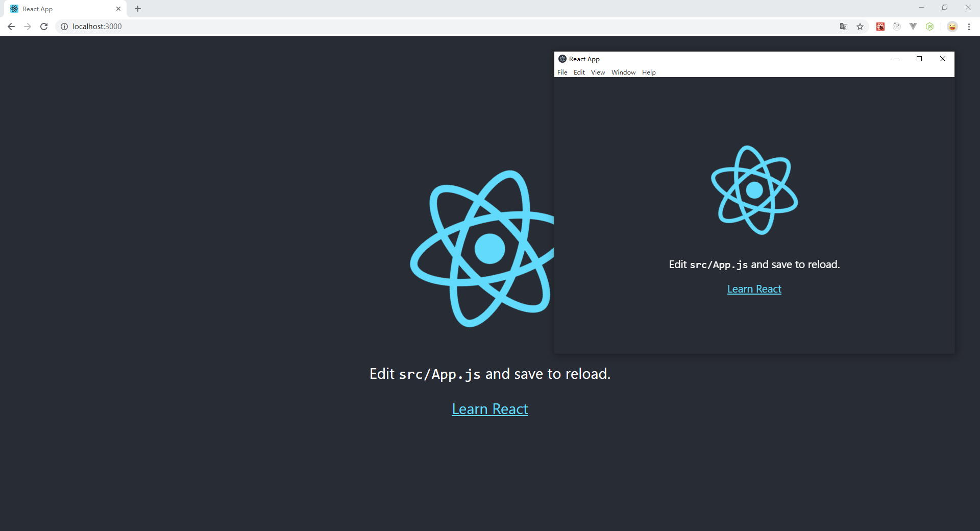Viewport: 980px width, 531px height.
Task: Select the React App browser tab
Action: coord(65,9)
